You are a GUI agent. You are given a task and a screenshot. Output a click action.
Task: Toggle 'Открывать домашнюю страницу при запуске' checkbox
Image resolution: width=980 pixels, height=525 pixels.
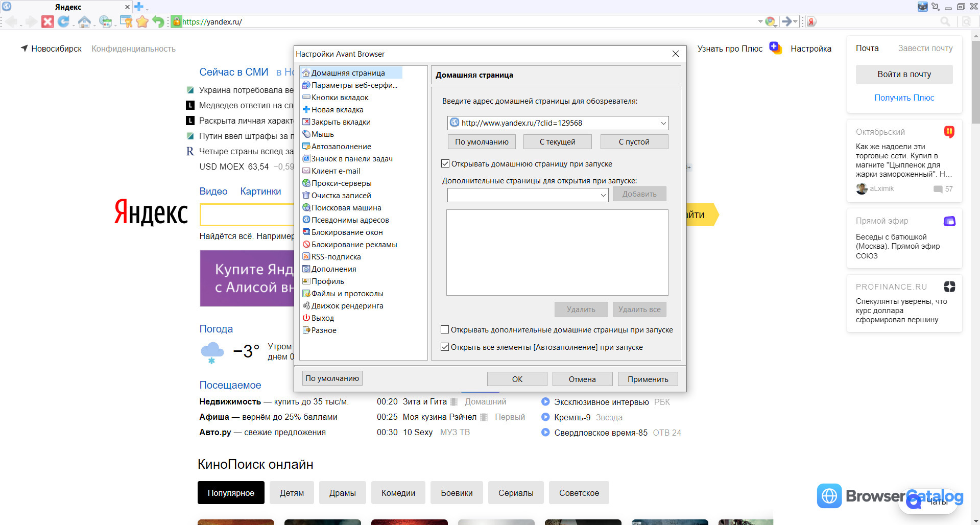point(445,164)
